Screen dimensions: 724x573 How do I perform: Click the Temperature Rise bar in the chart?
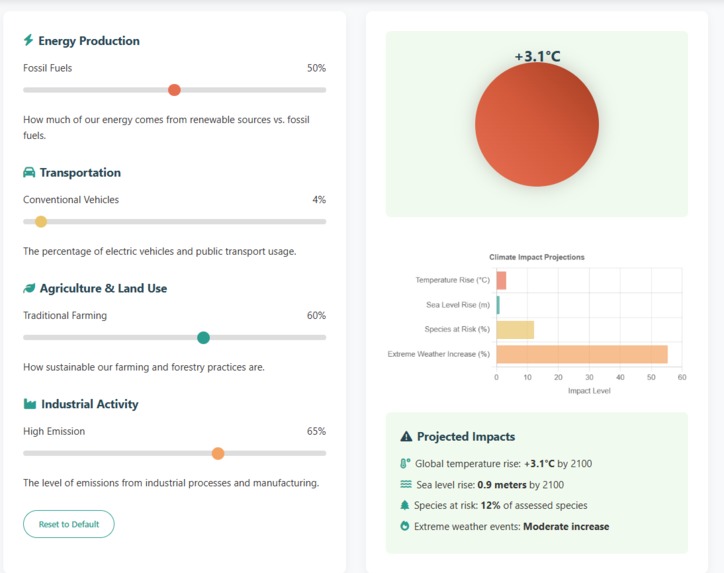coord(501,280)
